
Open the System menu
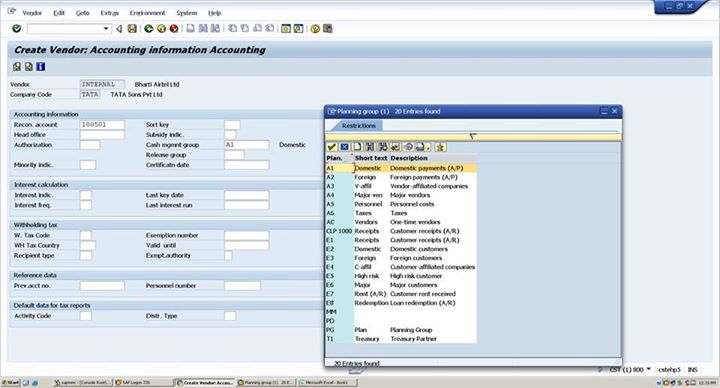(187, 13)
